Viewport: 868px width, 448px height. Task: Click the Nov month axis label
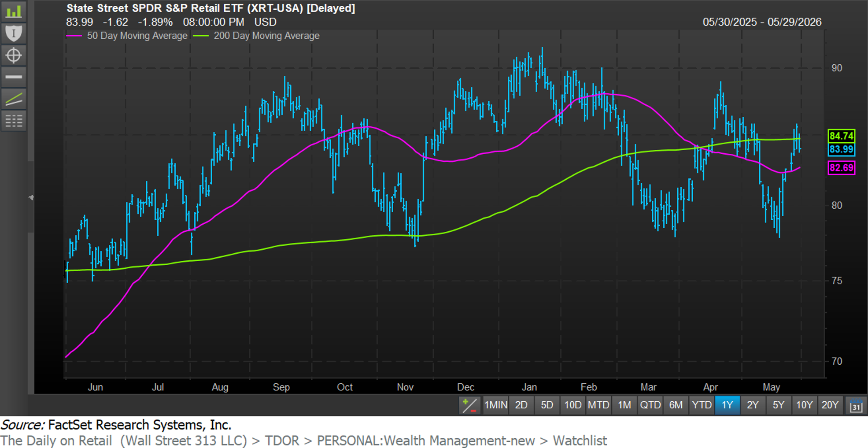[405, 387]
